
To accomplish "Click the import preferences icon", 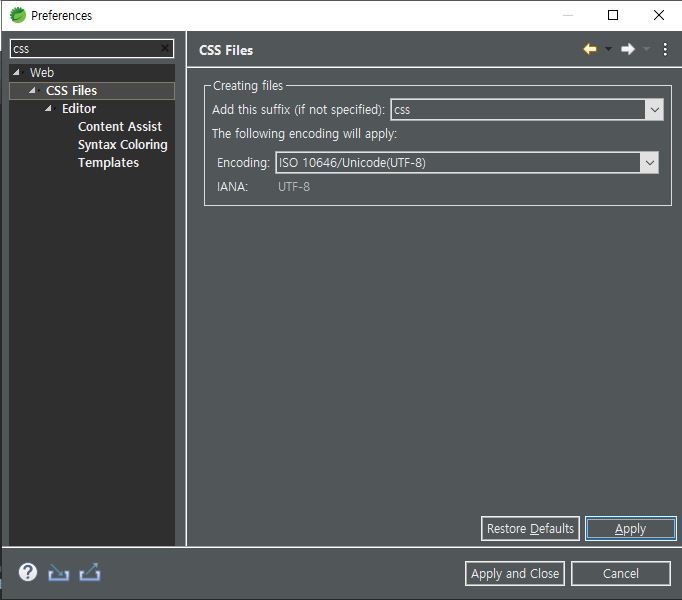I will tap(59, 573).
